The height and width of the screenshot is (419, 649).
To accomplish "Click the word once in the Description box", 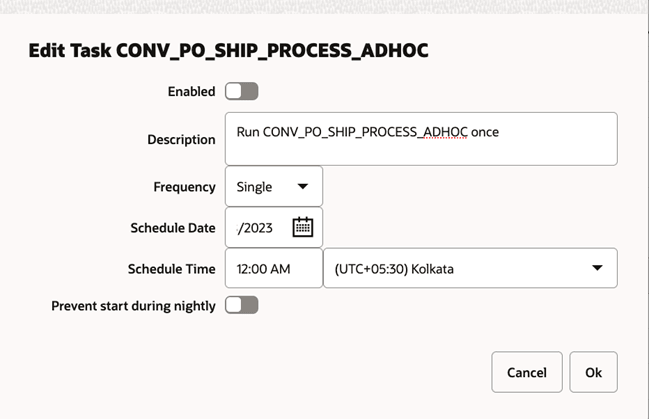I will pyautogui.click(x=485, y=132).
